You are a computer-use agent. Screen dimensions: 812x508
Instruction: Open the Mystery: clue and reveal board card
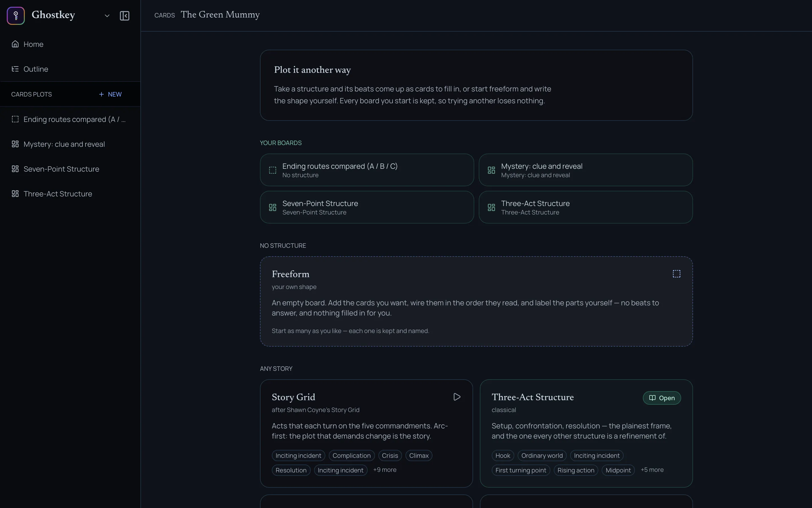pyautogui.click(x=586, y=170)
